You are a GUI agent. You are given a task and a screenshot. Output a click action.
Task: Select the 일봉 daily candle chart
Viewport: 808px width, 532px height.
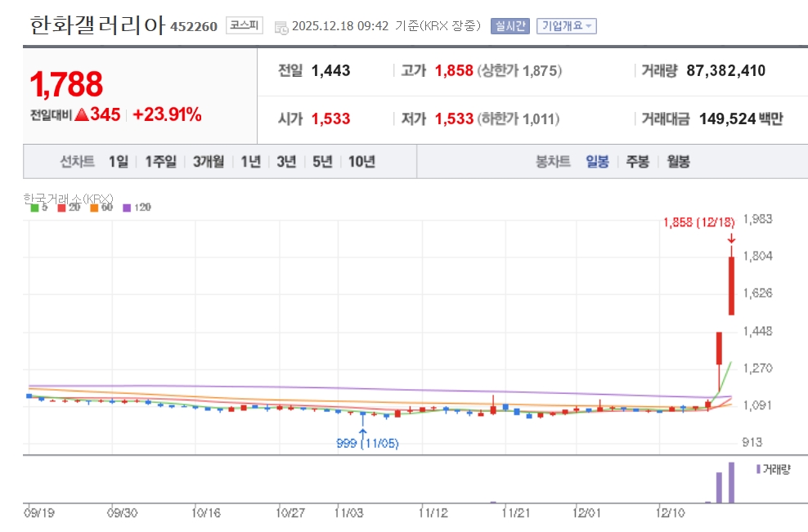[x=597, y=162]
